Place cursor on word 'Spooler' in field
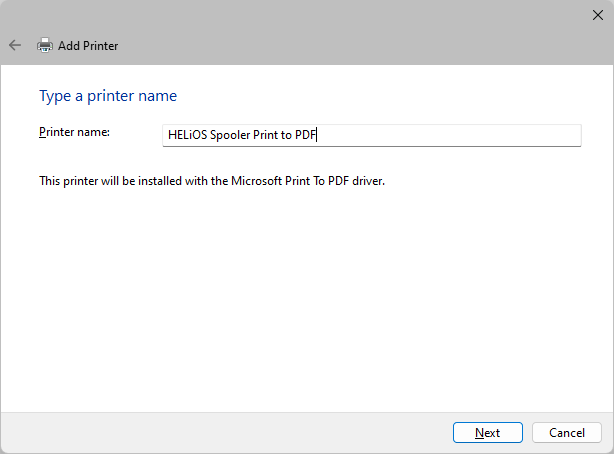This screenshot has width=614, height=454. click(x=233, y=135)
